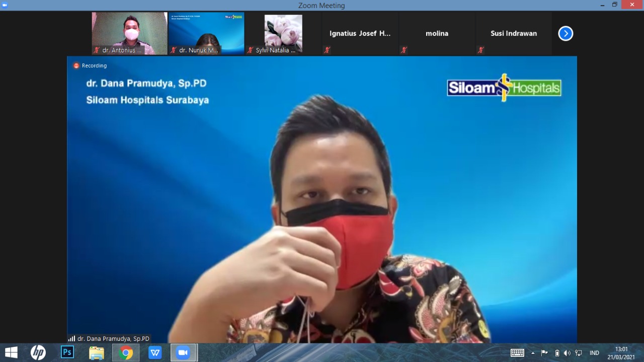Click muted mic icon on dr. Nunuk tile

tap(174, 50)
